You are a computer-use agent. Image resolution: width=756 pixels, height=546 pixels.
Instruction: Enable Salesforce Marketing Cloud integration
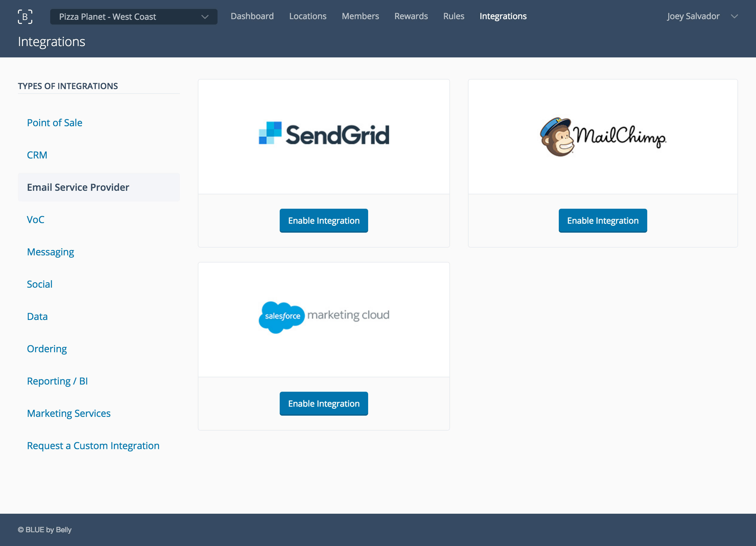(x=324, y=404)
